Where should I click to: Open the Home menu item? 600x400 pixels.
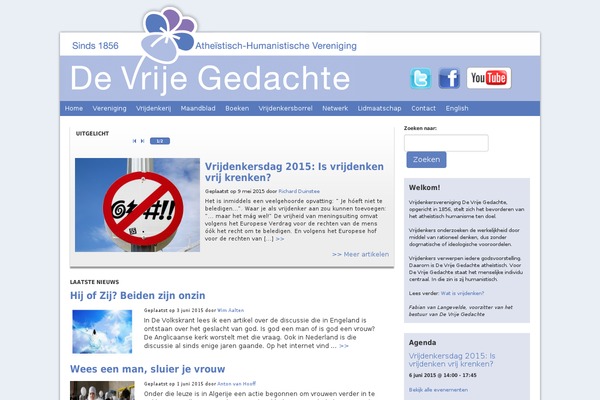click(74, 108)
